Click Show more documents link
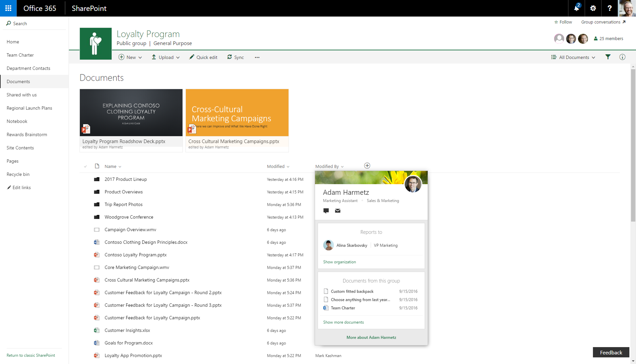 (343, 322)
